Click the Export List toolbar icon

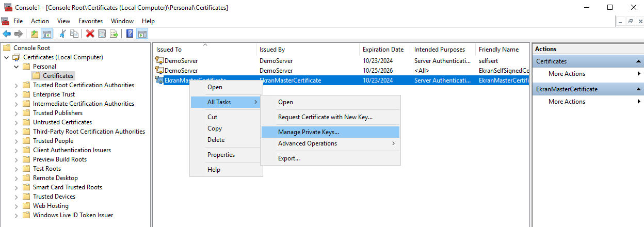(x=114, y=34)
